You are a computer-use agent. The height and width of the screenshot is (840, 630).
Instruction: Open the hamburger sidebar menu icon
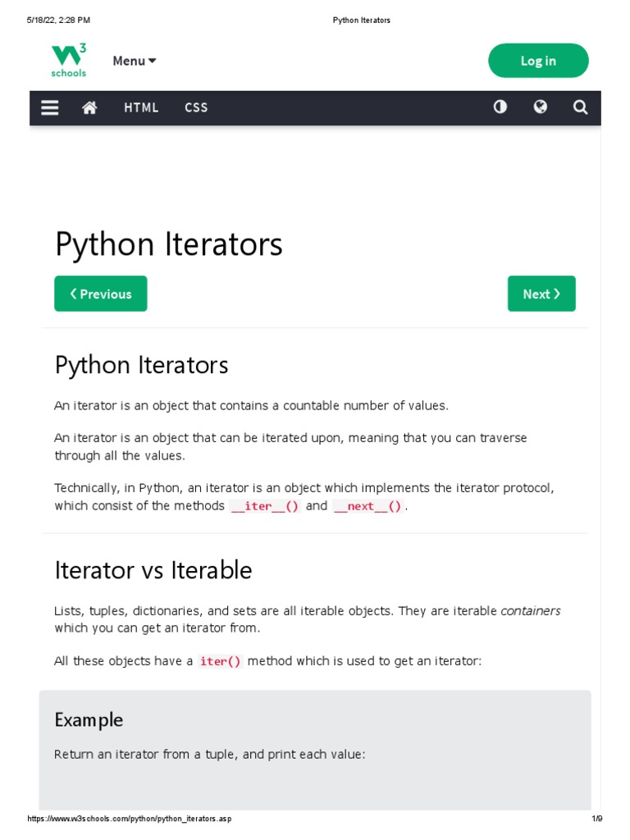coord(50,107)
